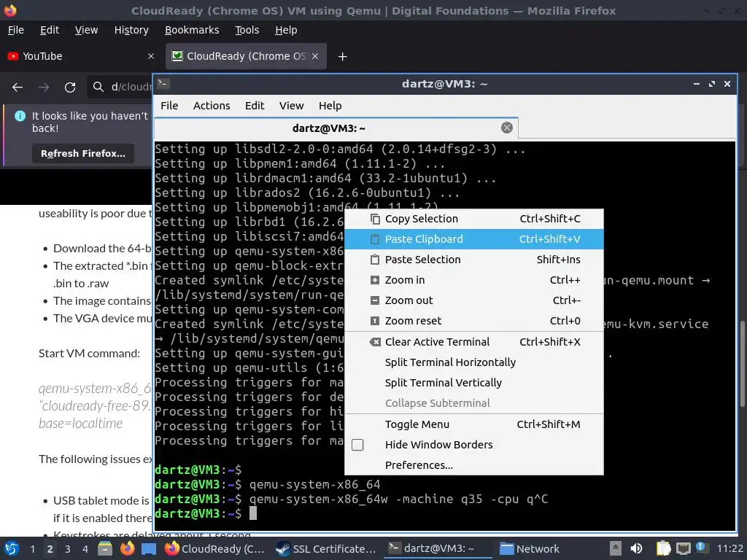Switch to workspace 3
Image resolution: width=747 pixels, height=560 pixels.
(x=67, y=548)
